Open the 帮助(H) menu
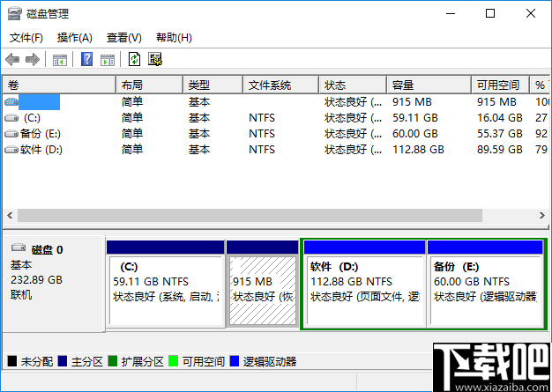The image size is (552, 392). pyautogui.click(x=174, y=38)
